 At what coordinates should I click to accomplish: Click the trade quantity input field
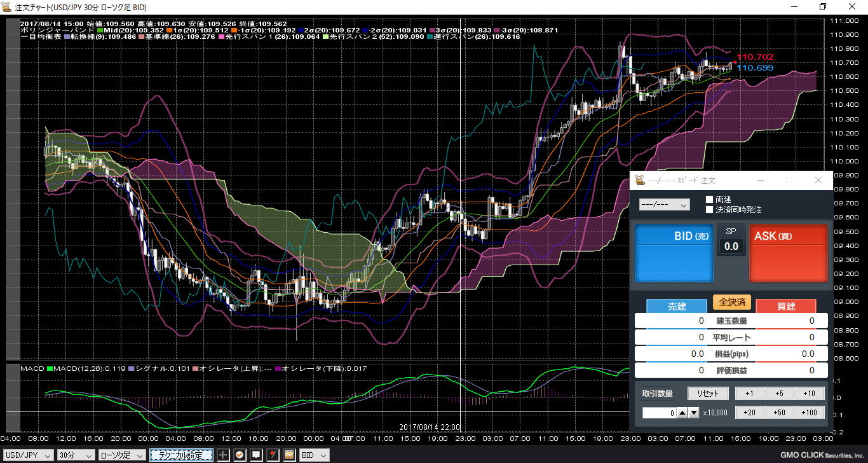pyautogui.click(x=659, y=413)
